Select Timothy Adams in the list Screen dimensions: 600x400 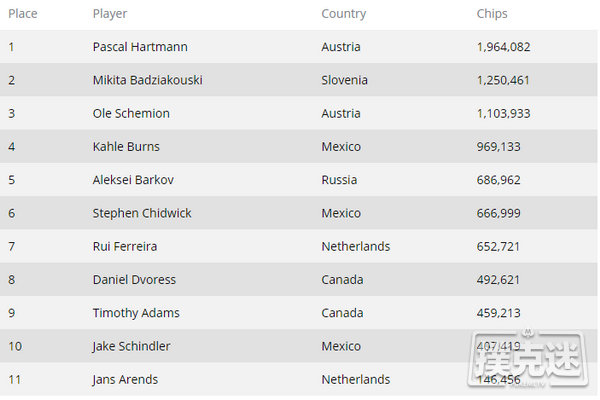pyautogui.click(x=136, y=313)
